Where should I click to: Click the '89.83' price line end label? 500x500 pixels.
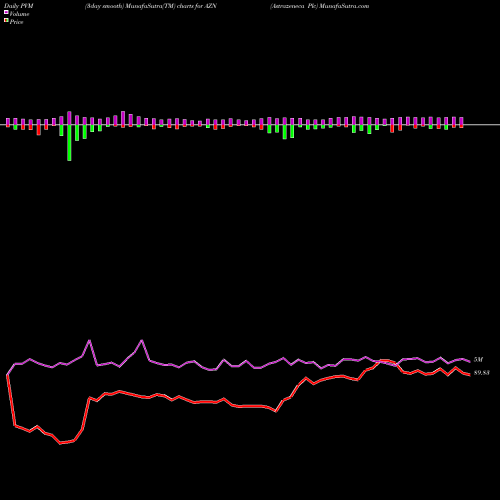[x=482, y=373]
